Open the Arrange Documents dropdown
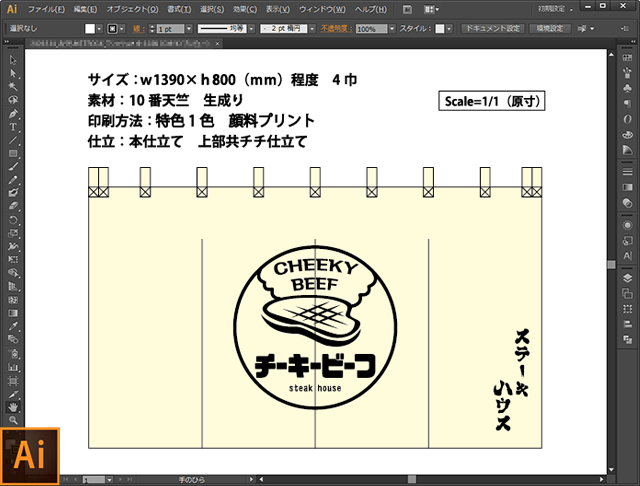640x486 pixels. coord(431,9)
